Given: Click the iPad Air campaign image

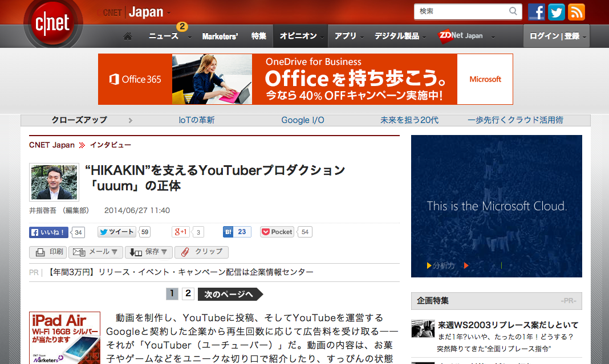Looking at the screenshot, I should (x=64, y=338).
